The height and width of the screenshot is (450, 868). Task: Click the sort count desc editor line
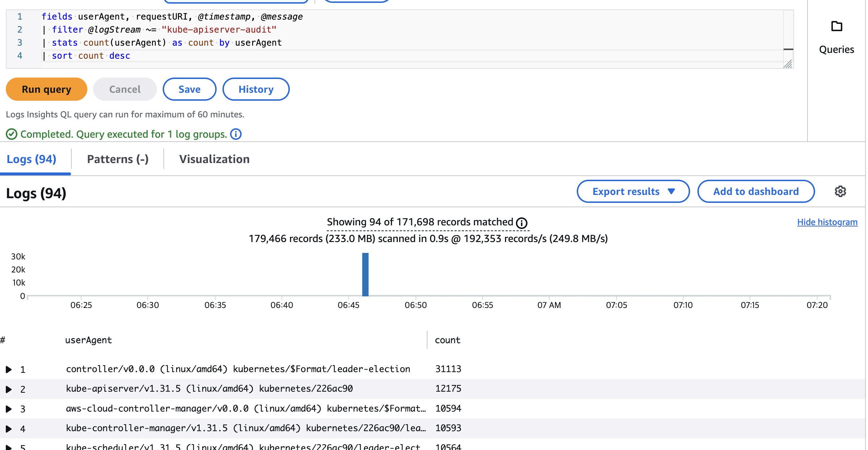pos(91,56)
